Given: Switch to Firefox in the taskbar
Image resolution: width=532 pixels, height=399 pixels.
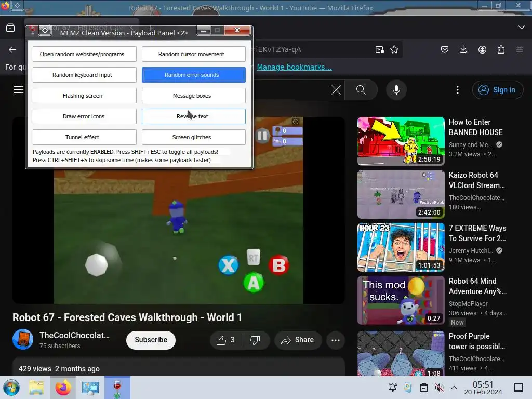Looking at the screenshot, I should tap(63, 388).
